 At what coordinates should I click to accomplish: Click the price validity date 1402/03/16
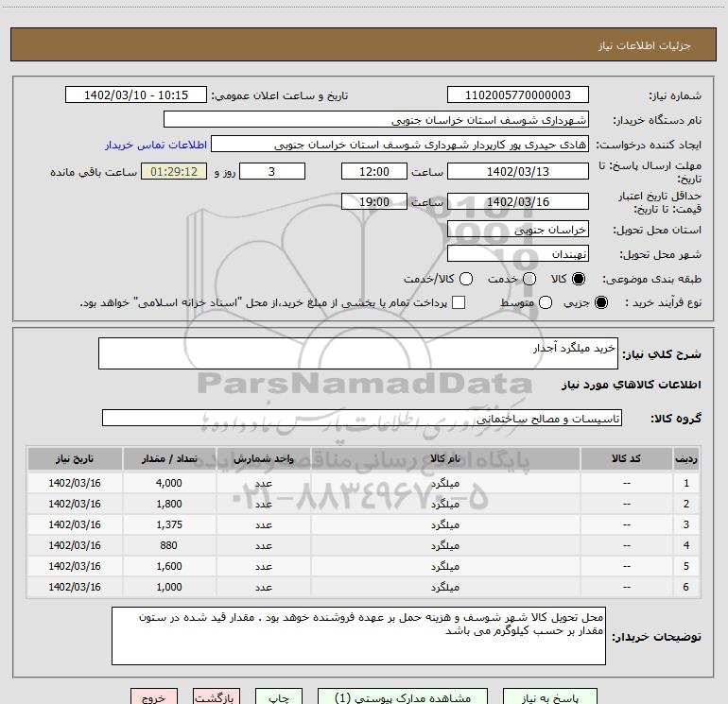(x=518, y=201)
